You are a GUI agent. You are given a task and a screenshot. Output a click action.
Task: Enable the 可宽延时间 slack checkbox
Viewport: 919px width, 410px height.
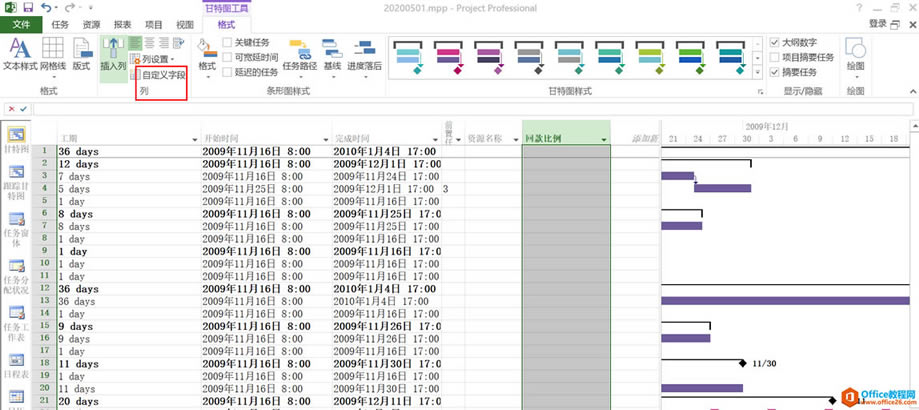pos(227,57)
